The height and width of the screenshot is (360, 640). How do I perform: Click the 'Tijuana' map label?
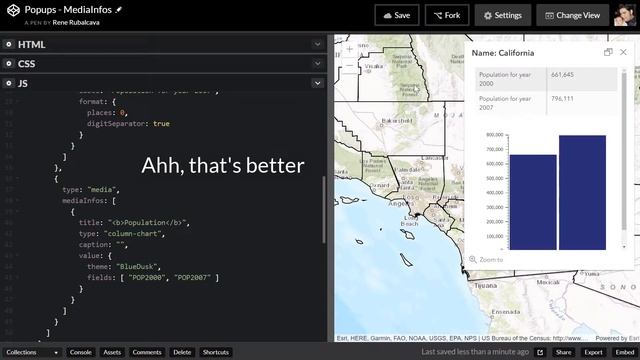(x=486, y=286)
